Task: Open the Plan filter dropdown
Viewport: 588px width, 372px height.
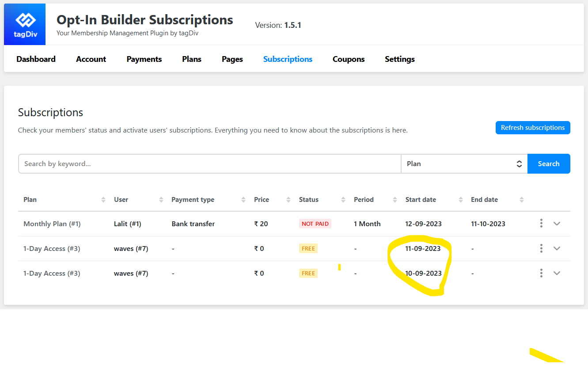Action: pos(464,164)
